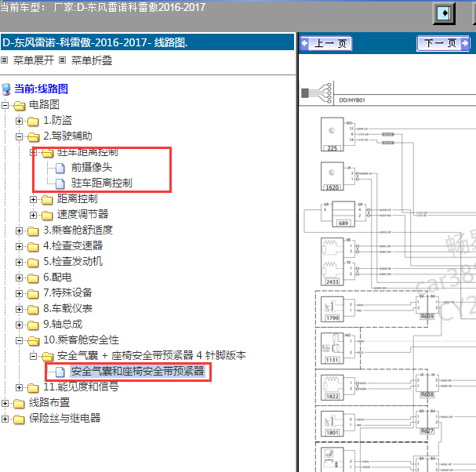Click folder icon of 5.检查发动机
The width and height of the screenshot is (476, 472).
tap(33, 262)
